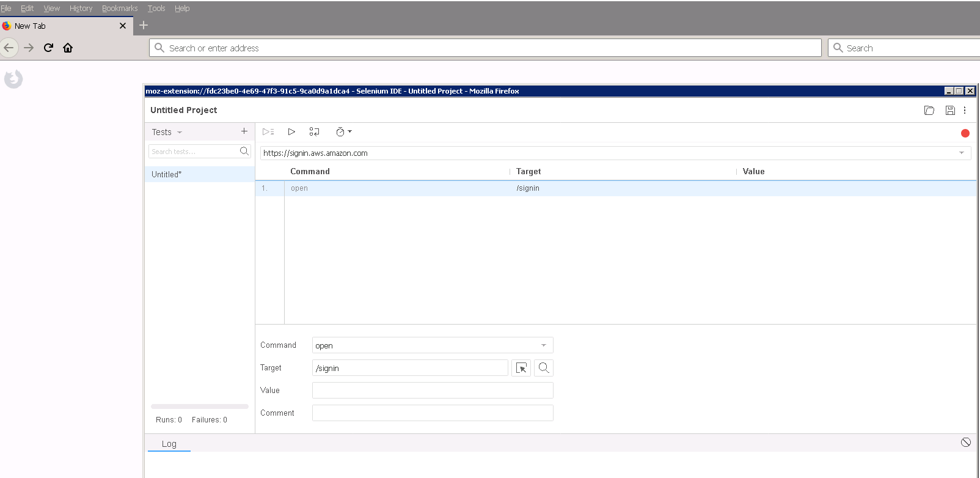Click the /signin target cell
The width and height of the screenshot is (980, 478).
(x=528, y=188)
